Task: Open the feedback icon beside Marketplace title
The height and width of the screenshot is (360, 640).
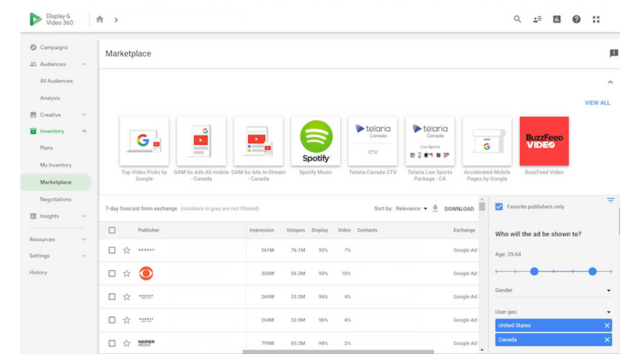Action: pos(613,53)
